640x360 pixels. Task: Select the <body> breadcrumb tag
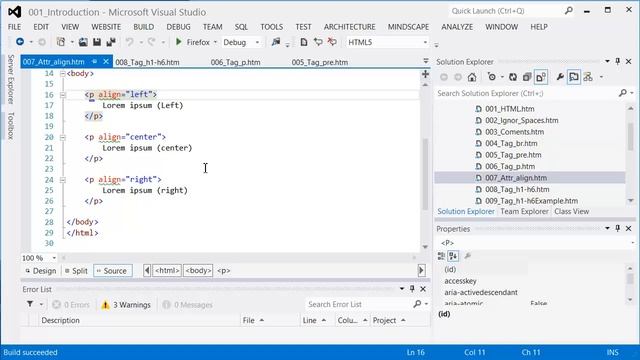(198, 271)
